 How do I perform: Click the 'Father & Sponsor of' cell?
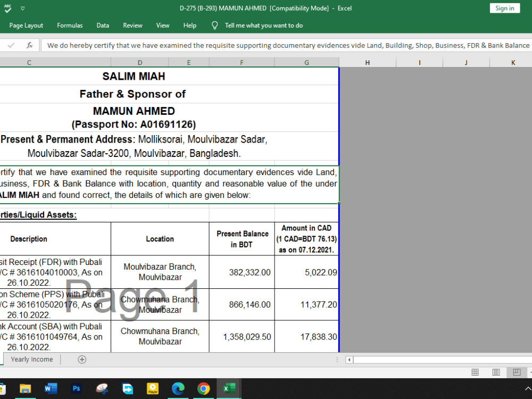tap(169, 94)
